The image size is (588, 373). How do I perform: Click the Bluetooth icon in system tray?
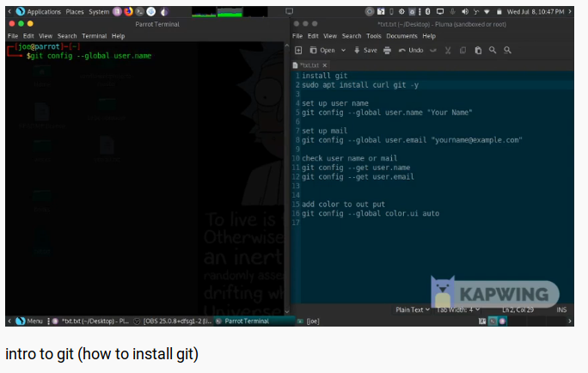pos(427,12)
